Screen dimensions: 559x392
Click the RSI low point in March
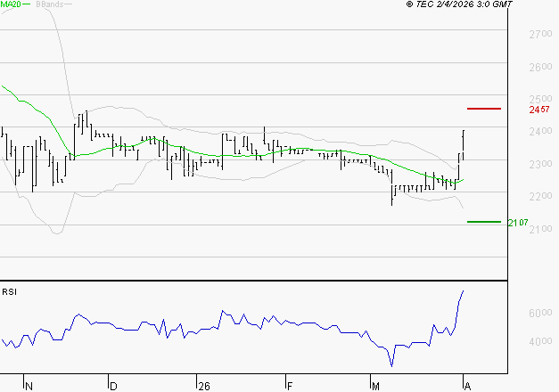(x=391, y=365)
